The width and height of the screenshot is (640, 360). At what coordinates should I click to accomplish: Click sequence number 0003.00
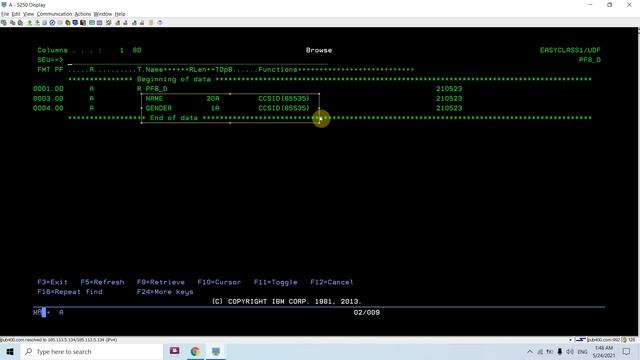(x=48, y=98)
